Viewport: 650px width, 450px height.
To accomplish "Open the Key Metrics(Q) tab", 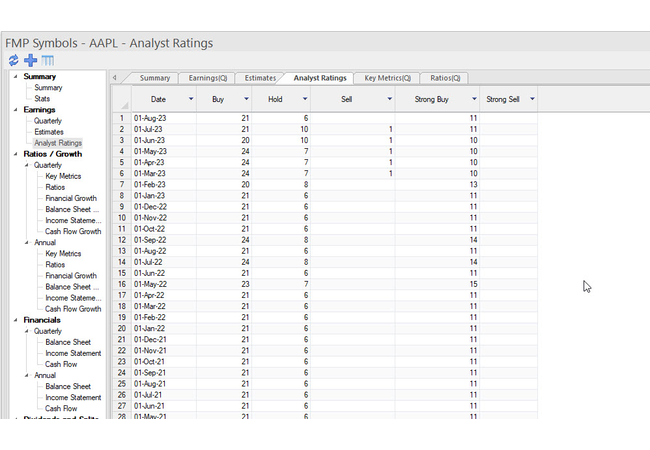I will 388,78.
